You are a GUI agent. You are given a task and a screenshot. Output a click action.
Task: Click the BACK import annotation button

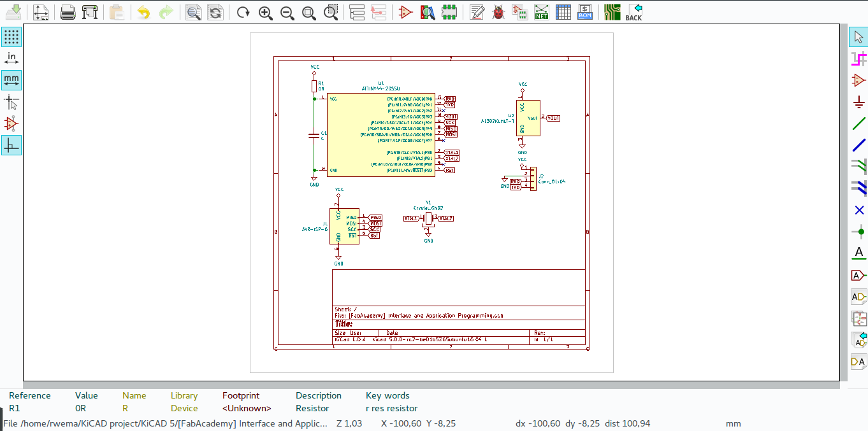(x=634, y=11)
